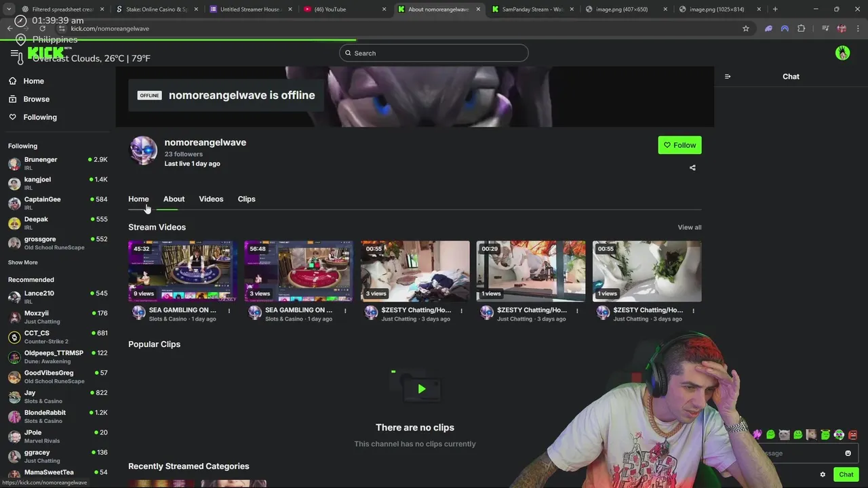Open the Kick hamburger menu icon
868x488 pixels.
14,53
